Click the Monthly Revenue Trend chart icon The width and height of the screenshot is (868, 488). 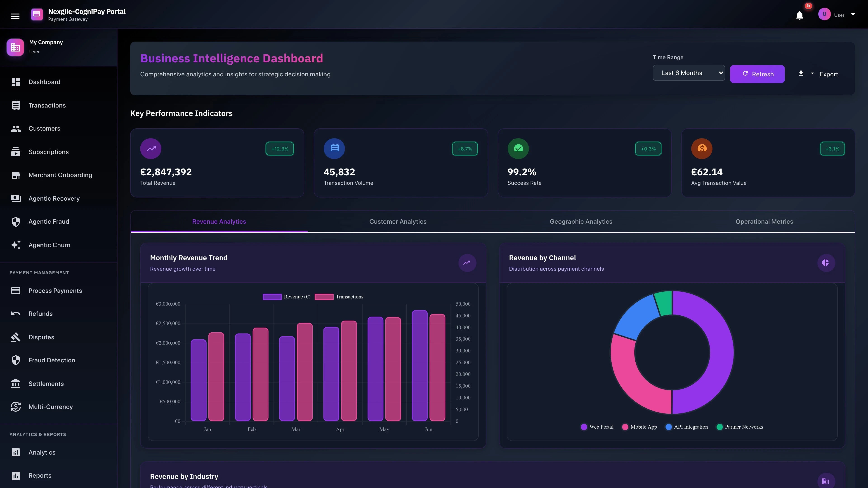pos(467,263)
